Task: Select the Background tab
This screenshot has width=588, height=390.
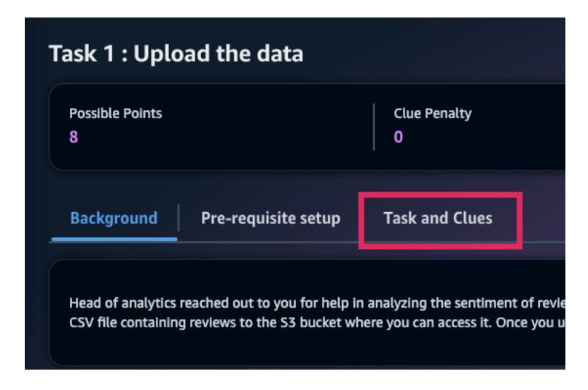Action: click(114, 218)
